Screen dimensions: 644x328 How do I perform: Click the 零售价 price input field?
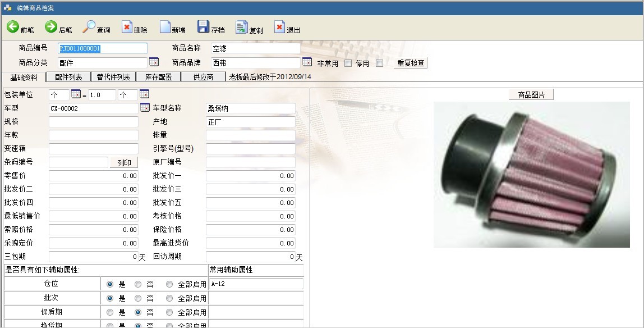click(x=94, y=176)
